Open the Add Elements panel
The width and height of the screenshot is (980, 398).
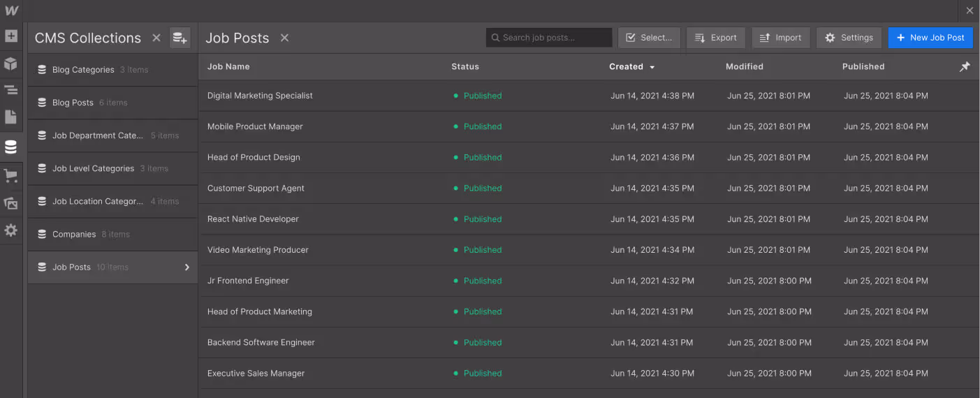point(10,36)
